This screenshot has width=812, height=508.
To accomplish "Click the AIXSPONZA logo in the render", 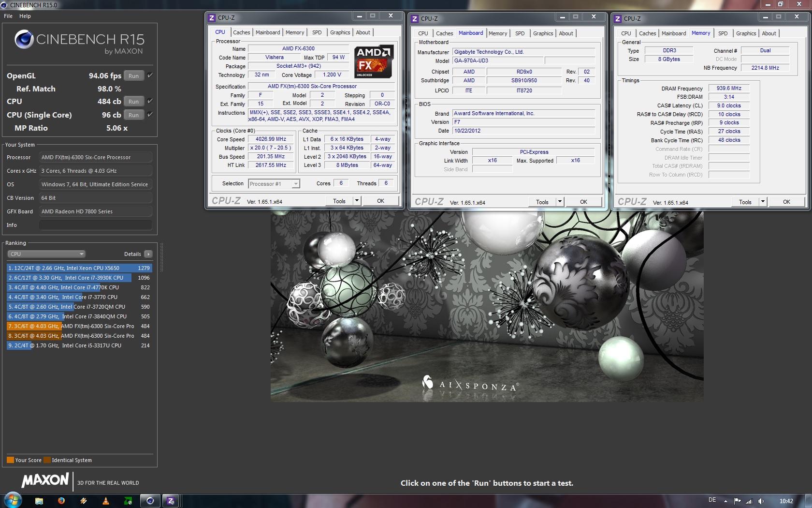I will coord(470,383).
